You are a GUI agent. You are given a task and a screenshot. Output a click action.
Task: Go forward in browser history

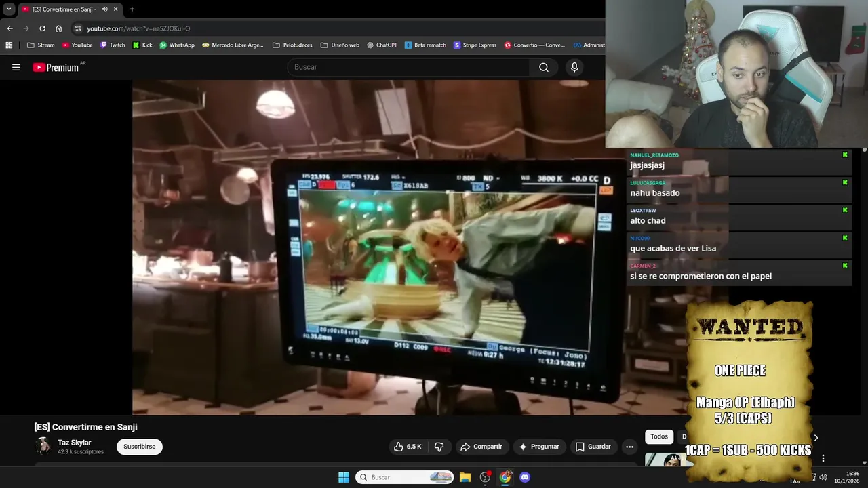pyautogui.click(x=26, y=28)
